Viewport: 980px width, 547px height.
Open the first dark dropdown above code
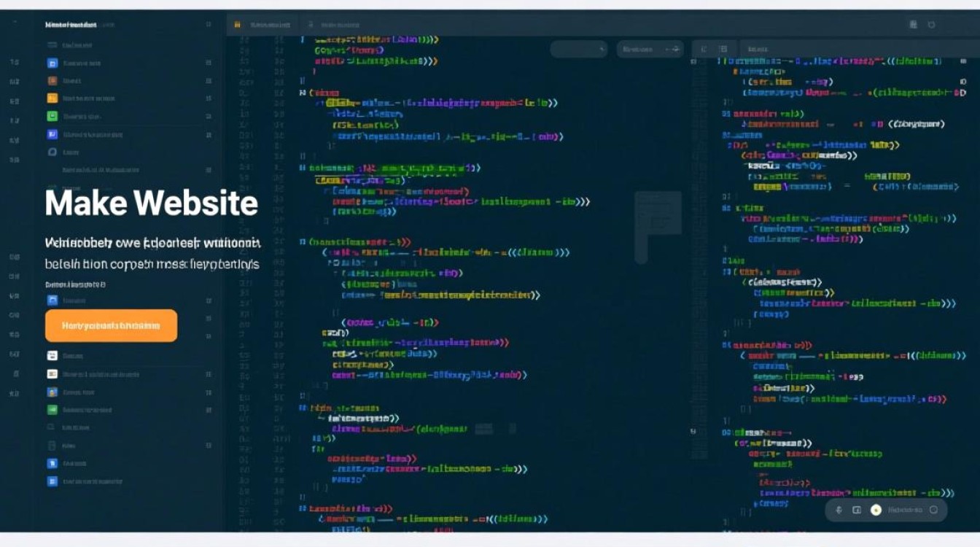coord(578,49)
